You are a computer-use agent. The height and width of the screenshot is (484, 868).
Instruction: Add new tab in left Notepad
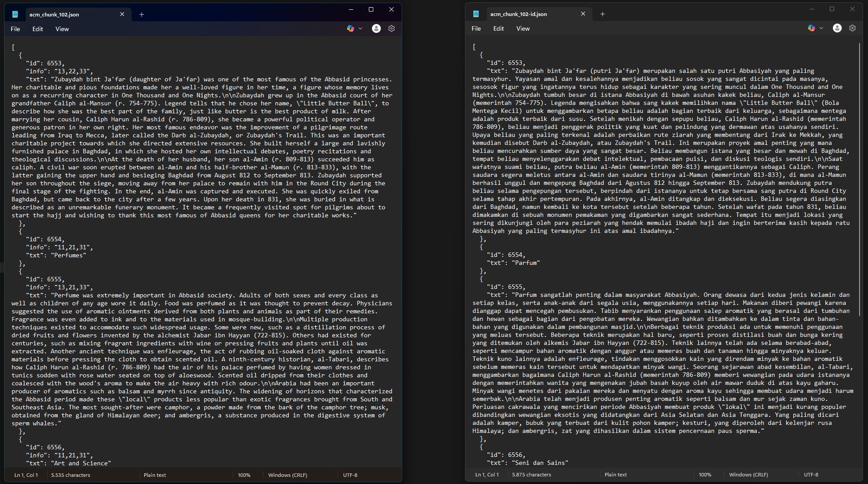[141, 14]
